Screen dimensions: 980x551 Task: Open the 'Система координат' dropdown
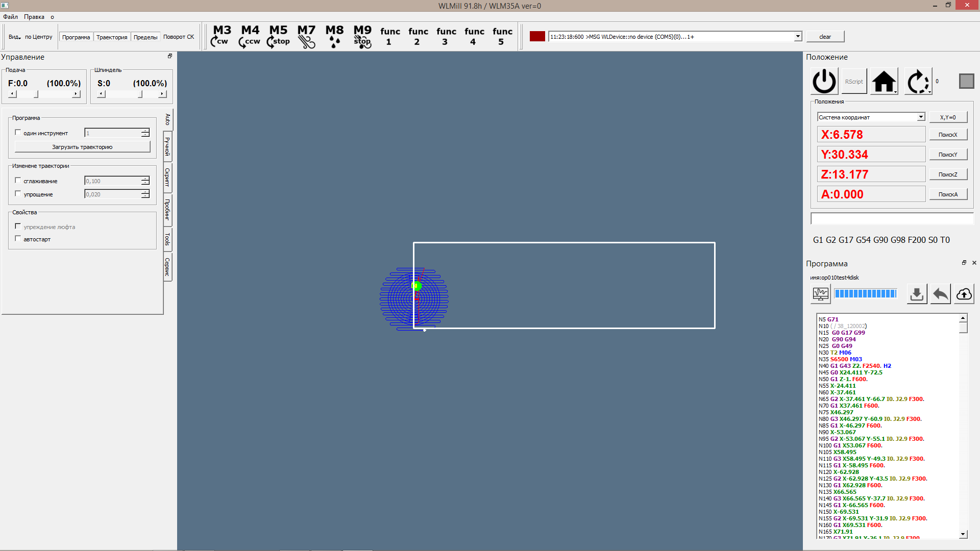coord(921,117)
